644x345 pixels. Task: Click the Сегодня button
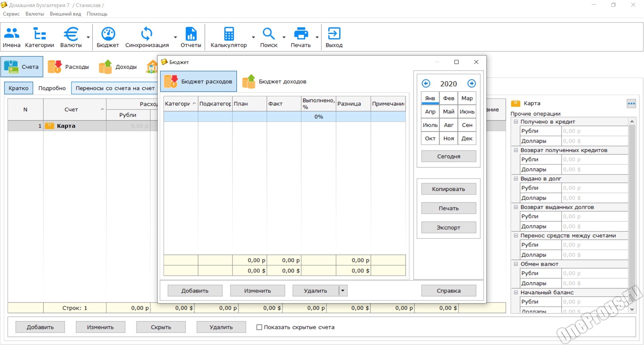[x=448, y=156]
